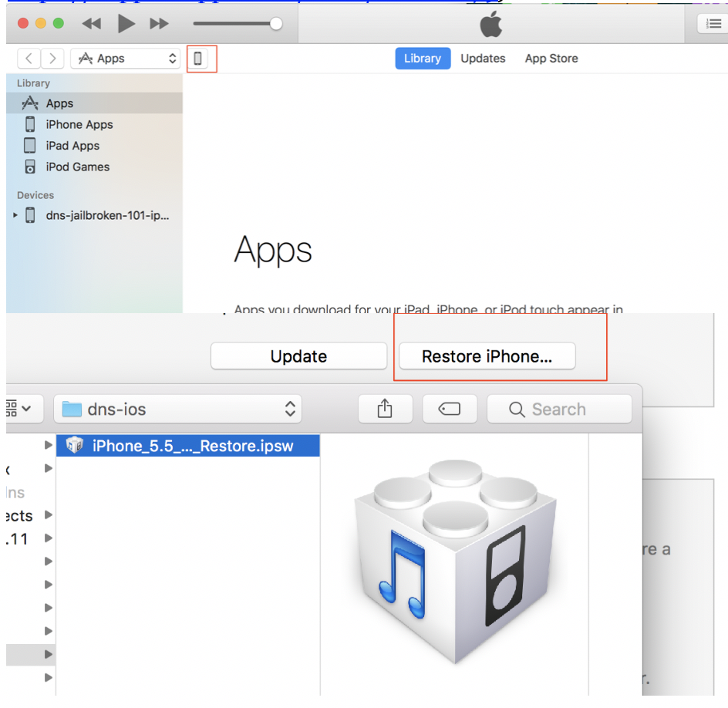Image resolution: width=728 pixels, height=708 pixels.
Task: Expand the highlighted gray folder row arrow
Action: pos(49,654)
